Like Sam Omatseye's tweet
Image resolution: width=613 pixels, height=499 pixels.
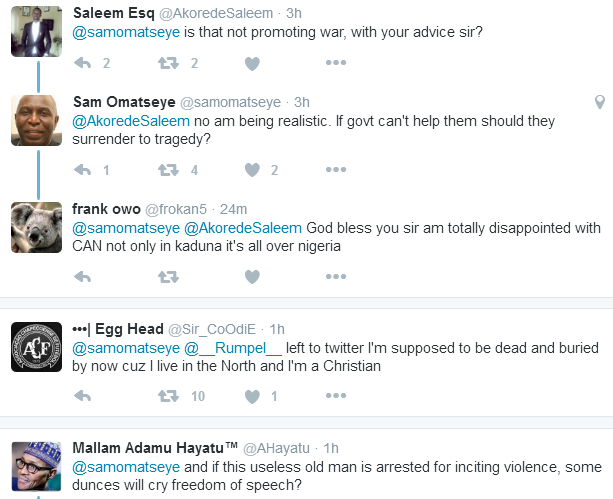[x=252, y=170]
